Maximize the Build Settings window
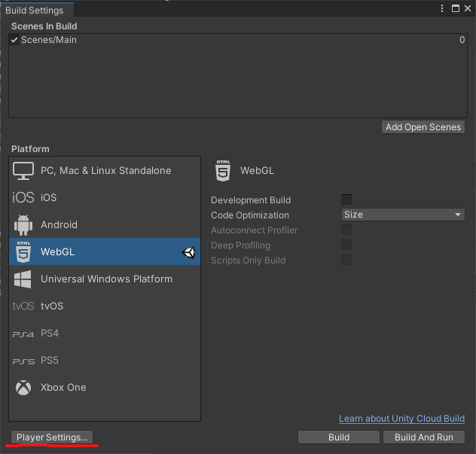Viewport: 476px width, 454px height. tap(456, 8)
